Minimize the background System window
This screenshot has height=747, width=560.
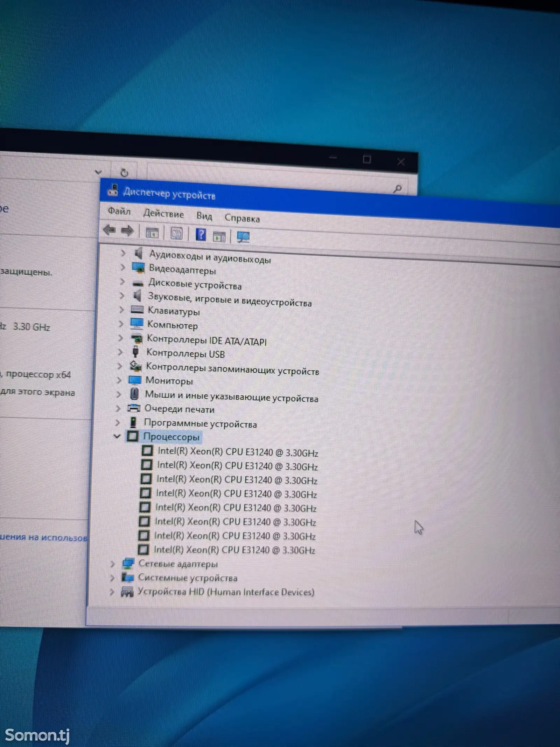[x=333, y=158]
